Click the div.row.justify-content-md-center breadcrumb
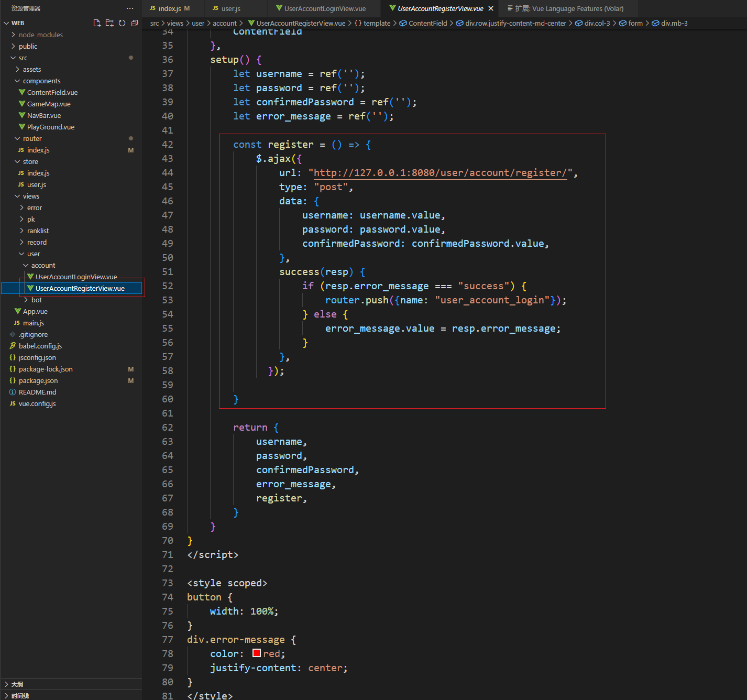Viewport: 747px width, 700px height. (x=516, y=23)
